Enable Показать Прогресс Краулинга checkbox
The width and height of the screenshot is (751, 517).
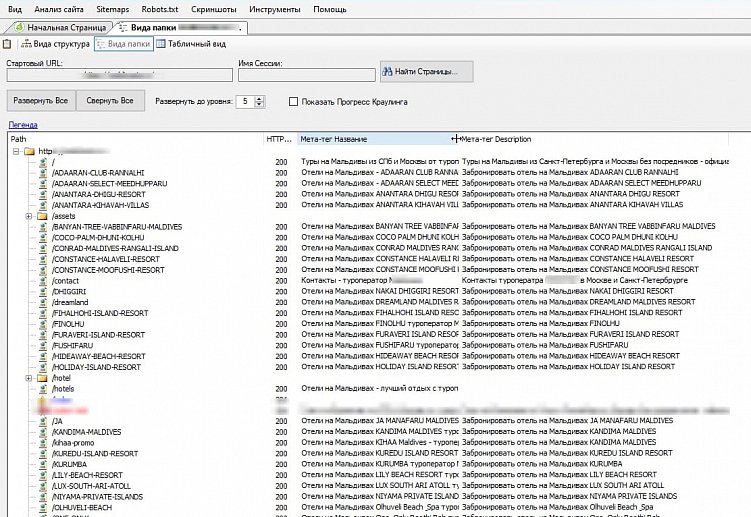[293, 101]
